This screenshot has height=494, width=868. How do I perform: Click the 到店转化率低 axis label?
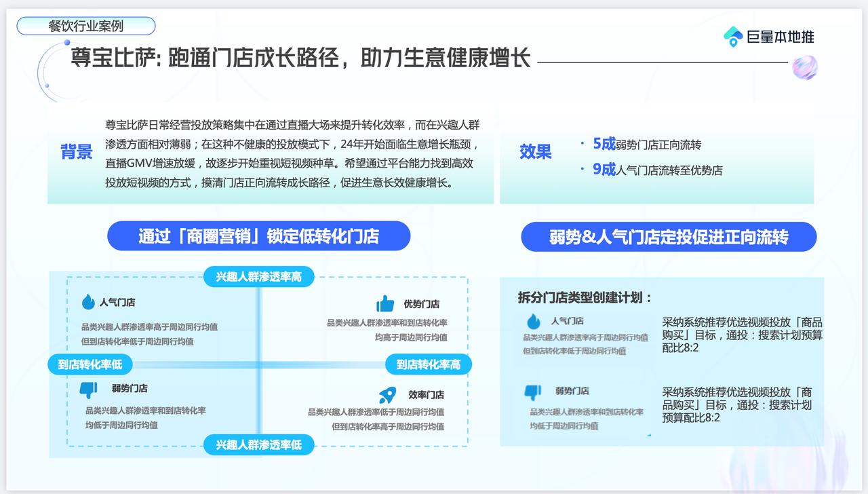(x=90, y=364)
